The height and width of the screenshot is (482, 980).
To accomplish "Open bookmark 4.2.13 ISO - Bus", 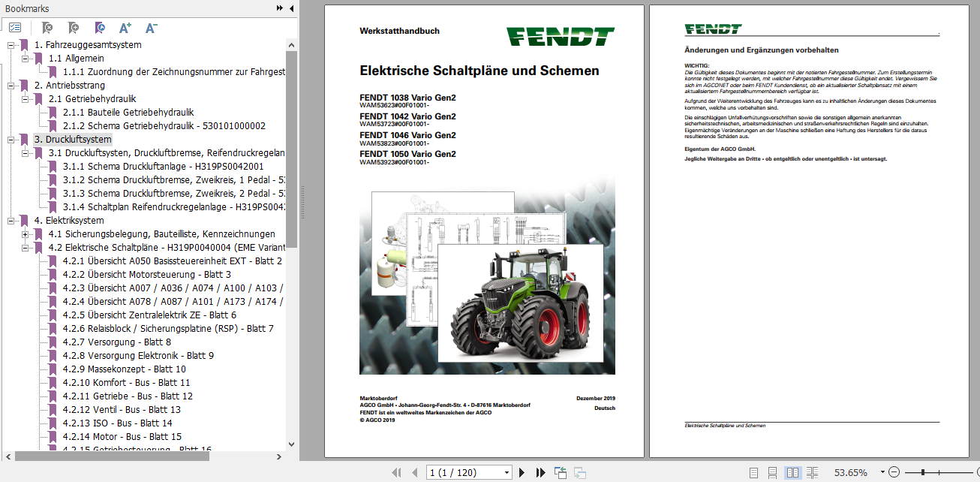I will click(117, 423).
